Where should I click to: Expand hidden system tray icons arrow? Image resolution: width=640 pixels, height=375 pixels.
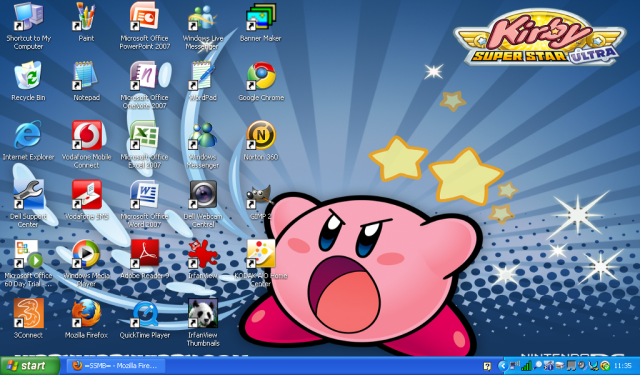(x=503, y=366)
